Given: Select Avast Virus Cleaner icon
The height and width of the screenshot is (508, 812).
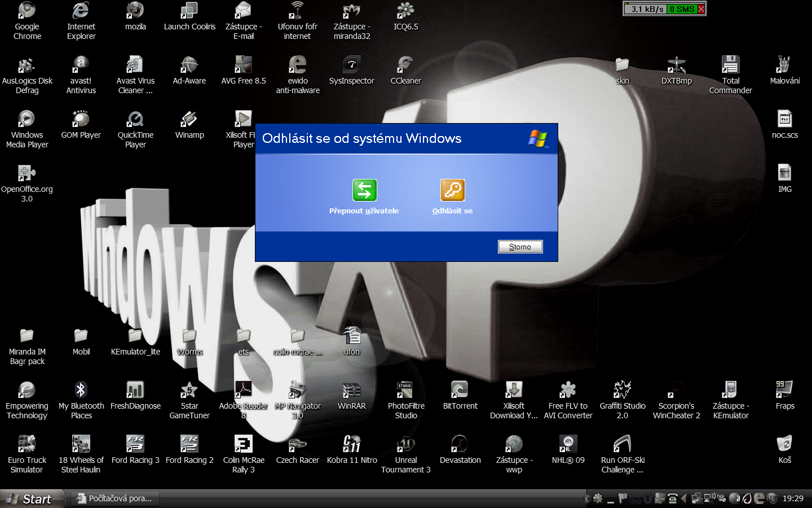Looking at the screenshot, I should (x=135, y=65).
